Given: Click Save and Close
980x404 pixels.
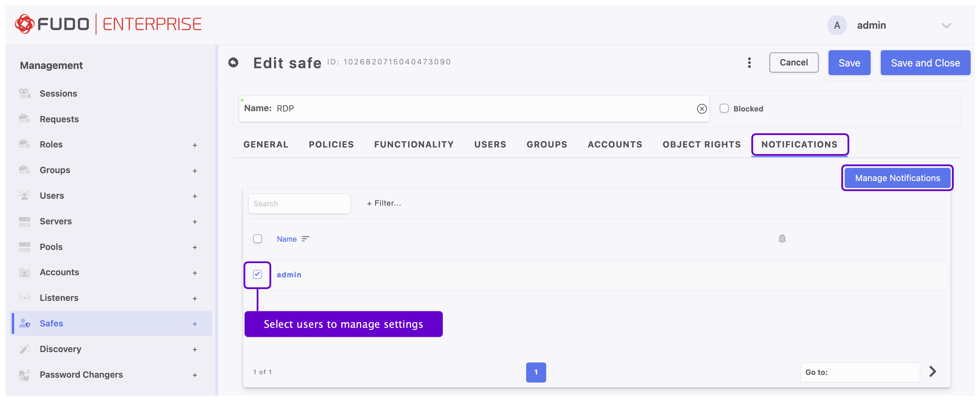Looking at the screenshot, I should (925, 63).
